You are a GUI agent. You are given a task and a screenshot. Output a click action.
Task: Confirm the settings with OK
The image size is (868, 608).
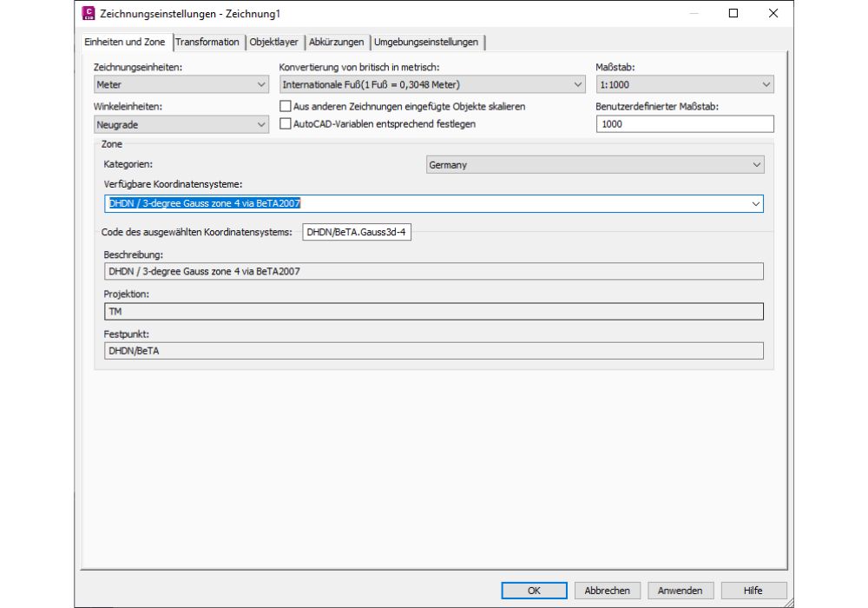(x=534, y=590)
